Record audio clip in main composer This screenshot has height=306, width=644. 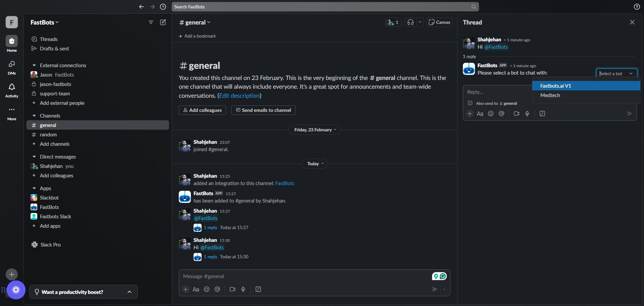pyautogui.click(x=243, y=289)
